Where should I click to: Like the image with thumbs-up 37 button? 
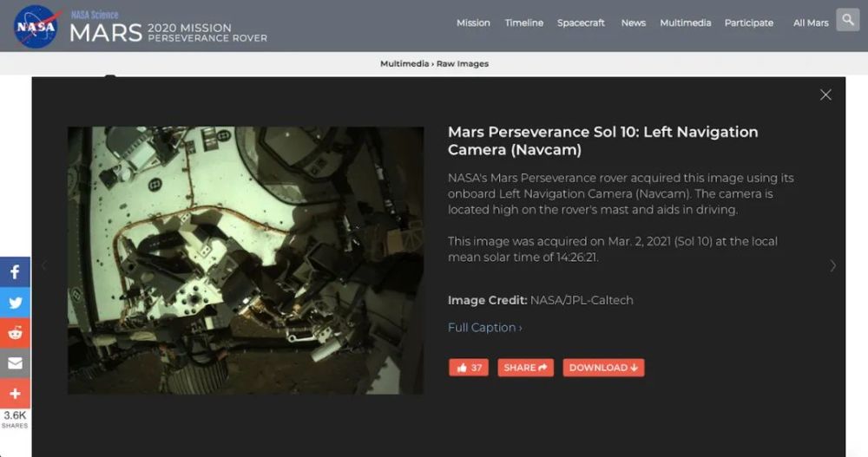click(x=469, y=368)
